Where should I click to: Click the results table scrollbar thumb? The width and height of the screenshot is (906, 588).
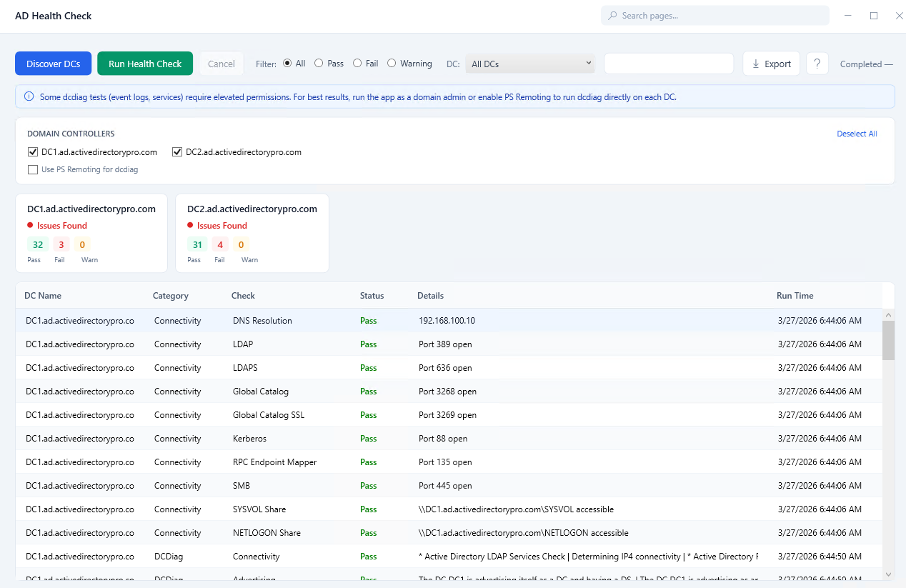click(888, 340)
